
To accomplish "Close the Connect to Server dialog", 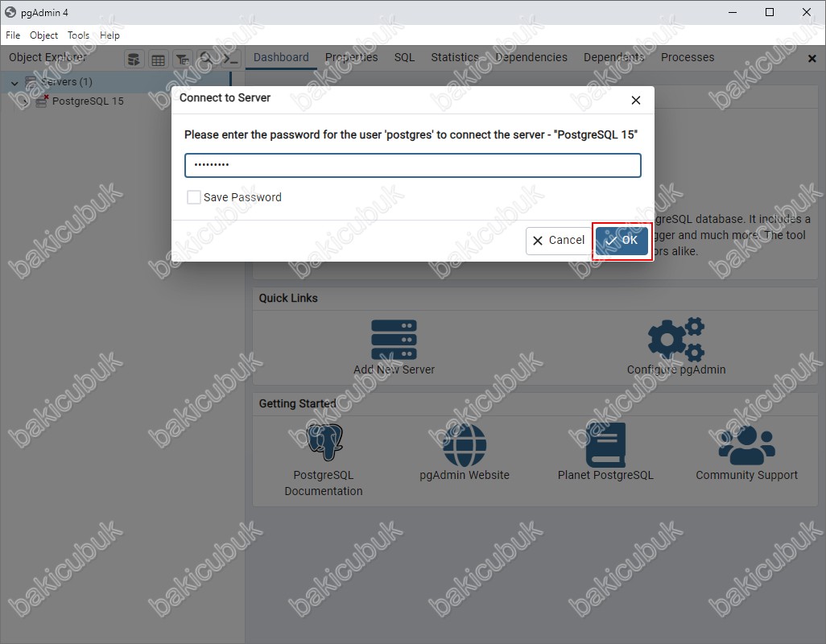I will coord(636,100).
